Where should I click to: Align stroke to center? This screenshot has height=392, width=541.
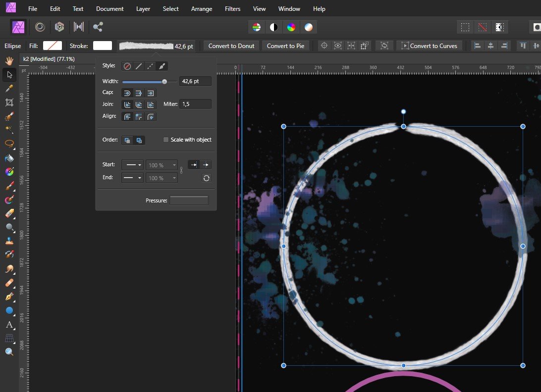(x=127, y=117)
